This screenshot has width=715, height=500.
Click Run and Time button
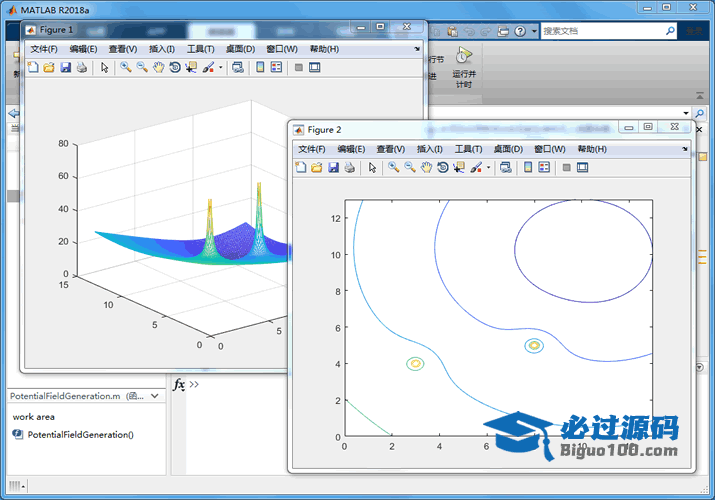pyautogui.click(x=464, y=67)
